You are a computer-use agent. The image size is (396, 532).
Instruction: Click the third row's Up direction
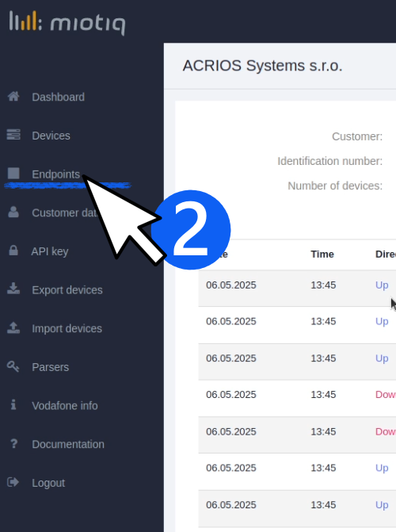(x=382, y=358)
